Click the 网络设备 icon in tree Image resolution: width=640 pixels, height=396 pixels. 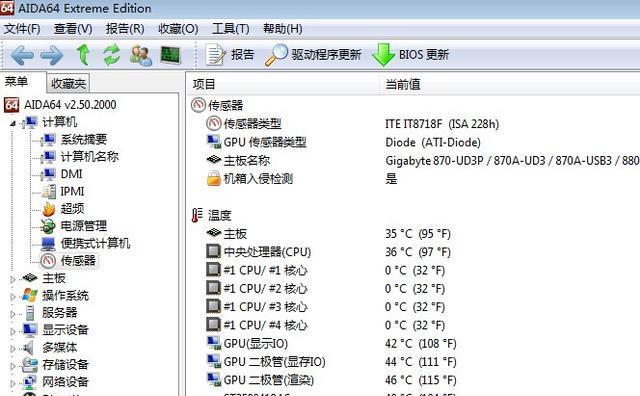coord(30,382)
